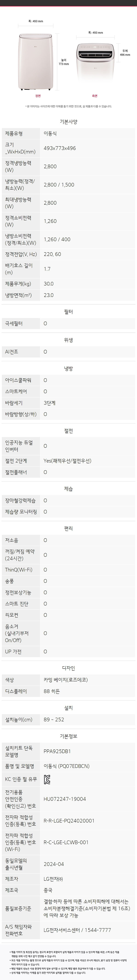The width and height of the screenshot is (137, 980).
Task: Click the 493x773x496 size value
Action: (60, 148)
